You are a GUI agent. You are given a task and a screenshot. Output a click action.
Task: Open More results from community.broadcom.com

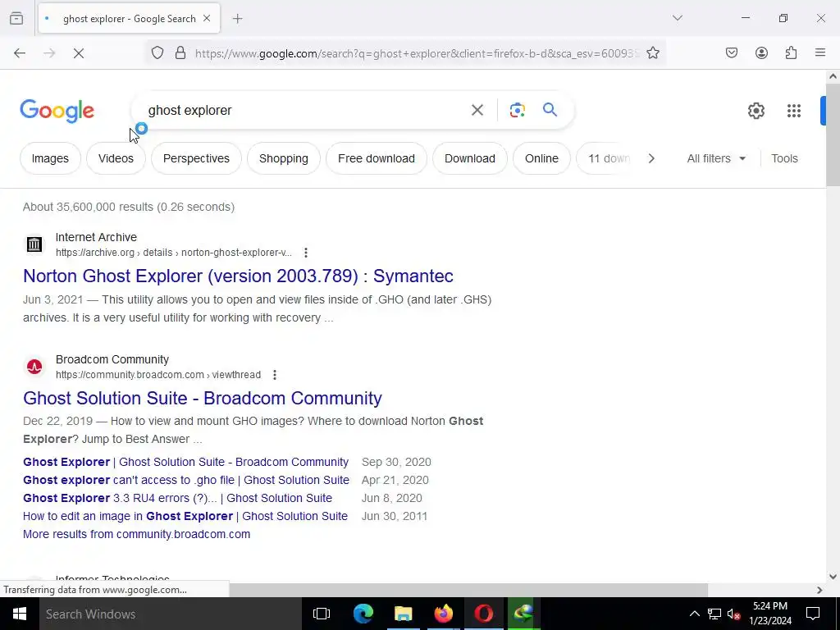(x=137, y=534)
